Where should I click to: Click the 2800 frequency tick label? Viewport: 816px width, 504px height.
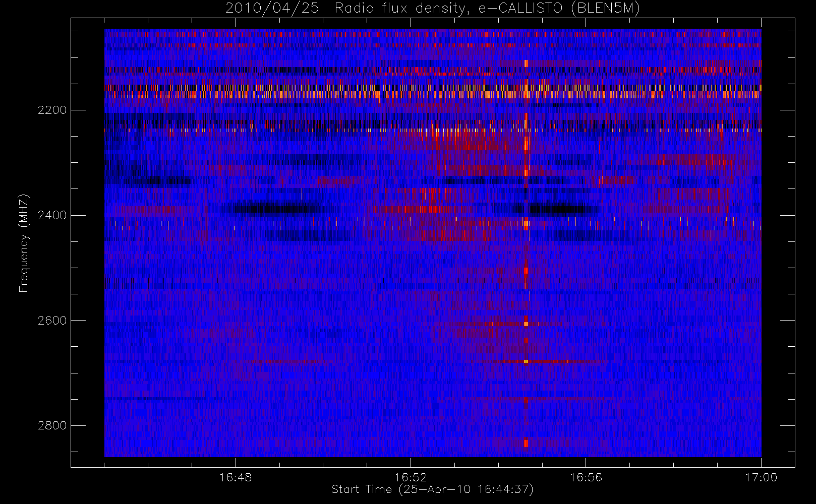coord(52,425)
